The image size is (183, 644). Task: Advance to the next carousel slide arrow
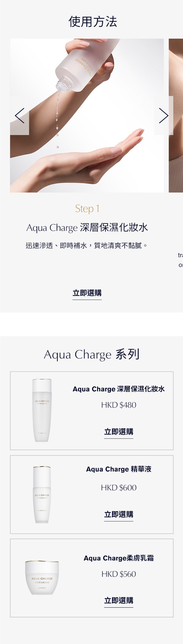coord(164,116)
